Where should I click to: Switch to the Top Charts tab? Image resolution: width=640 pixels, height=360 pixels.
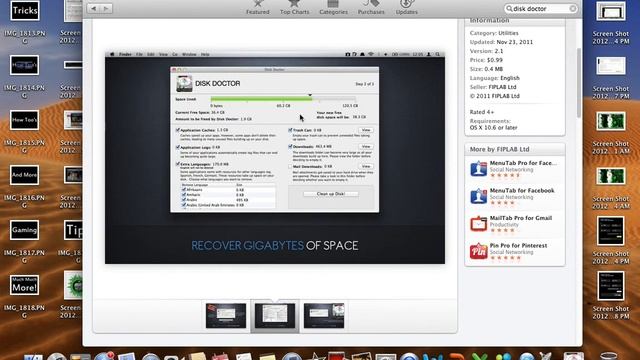[294, 8]
